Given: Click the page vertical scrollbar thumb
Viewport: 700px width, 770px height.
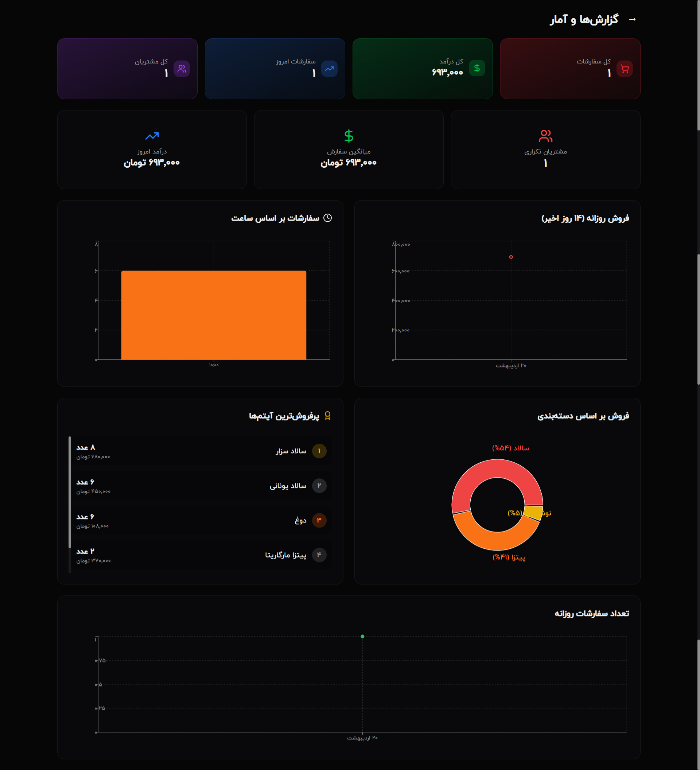Looking at the screenshot, I should click(x=698, y=65).
